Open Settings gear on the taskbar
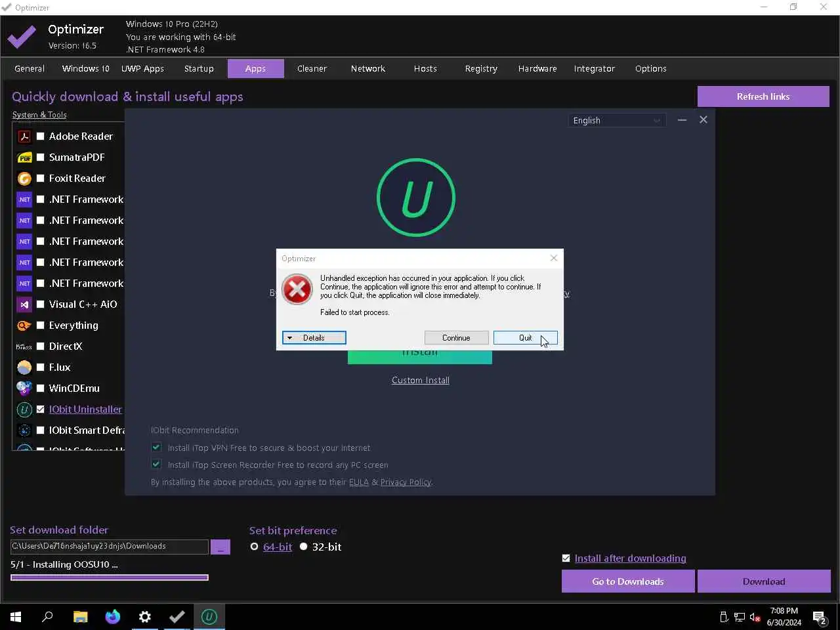This screenshot has width=840, height=630. [145, 617]
